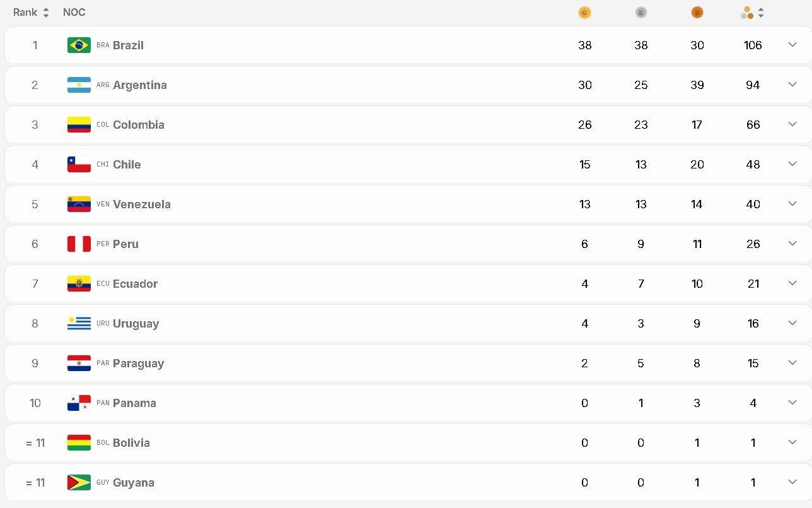812x508 pixels.
Task: Sort by total medals icon
Action: pyautogui.click(x=761, y=13)
